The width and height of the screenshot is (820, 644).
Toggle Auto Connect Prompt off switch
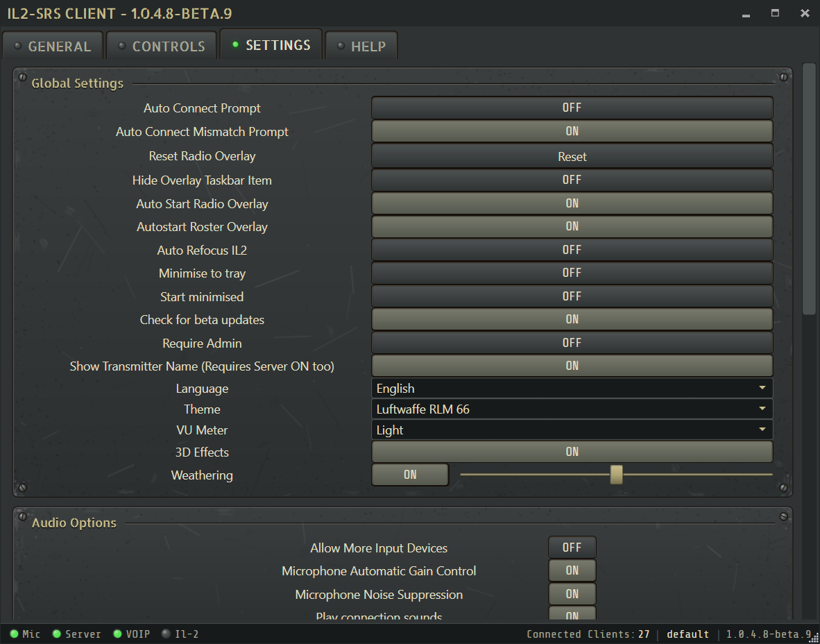(572, 108)
